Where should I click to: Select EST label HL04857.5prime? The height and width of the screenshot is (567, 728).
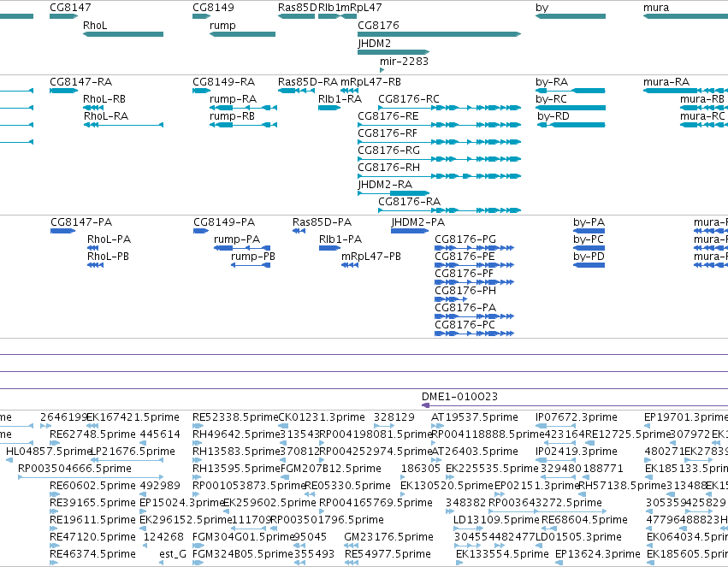[48, 452]
